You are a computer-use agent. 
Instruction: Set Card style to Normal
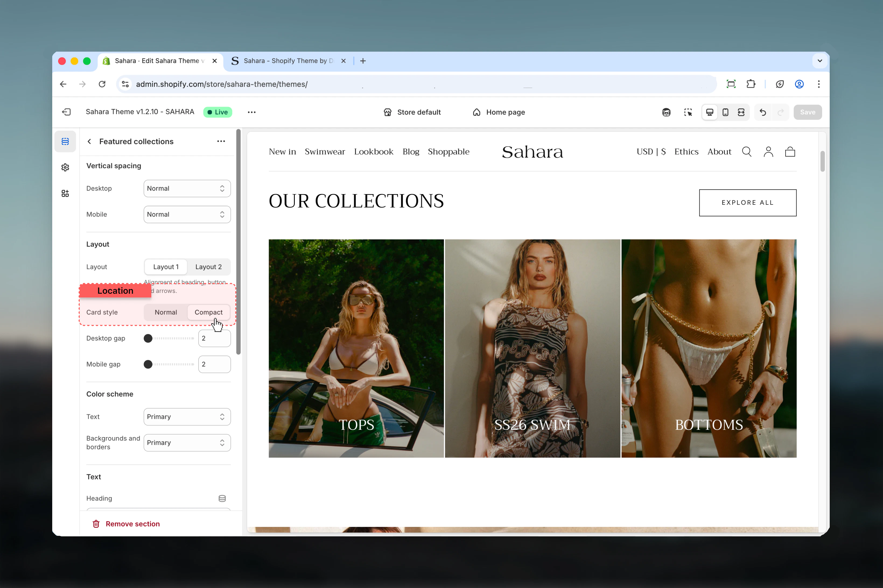(x=166, y=312)
